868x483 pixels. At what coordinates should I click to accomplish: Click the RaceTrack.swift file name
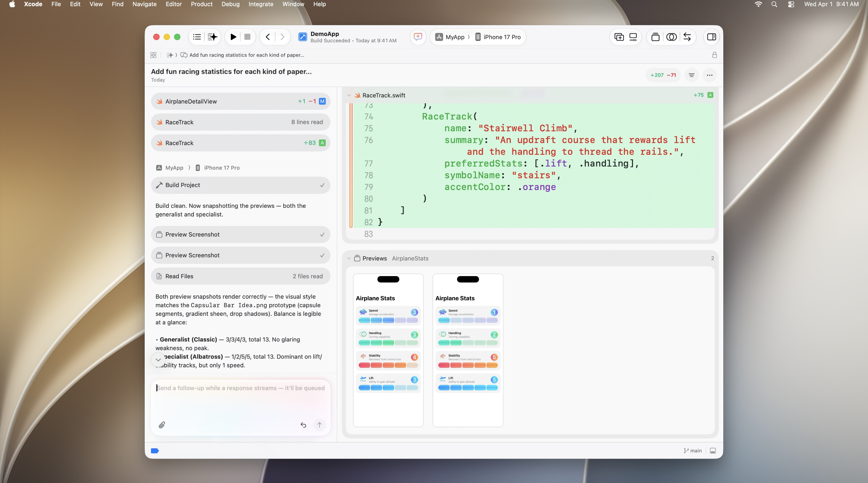click(x=384, y=95)
